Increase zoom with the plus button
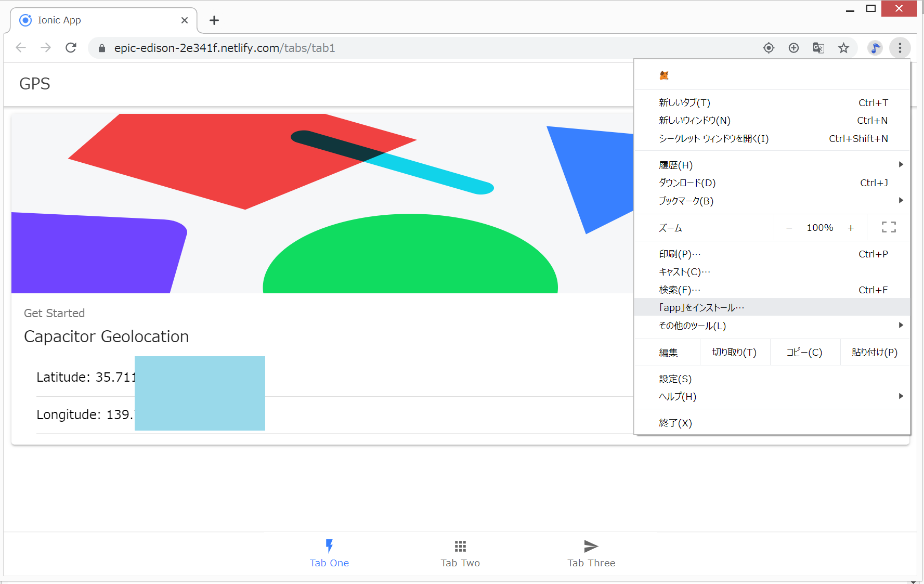 tap(851, 228)
